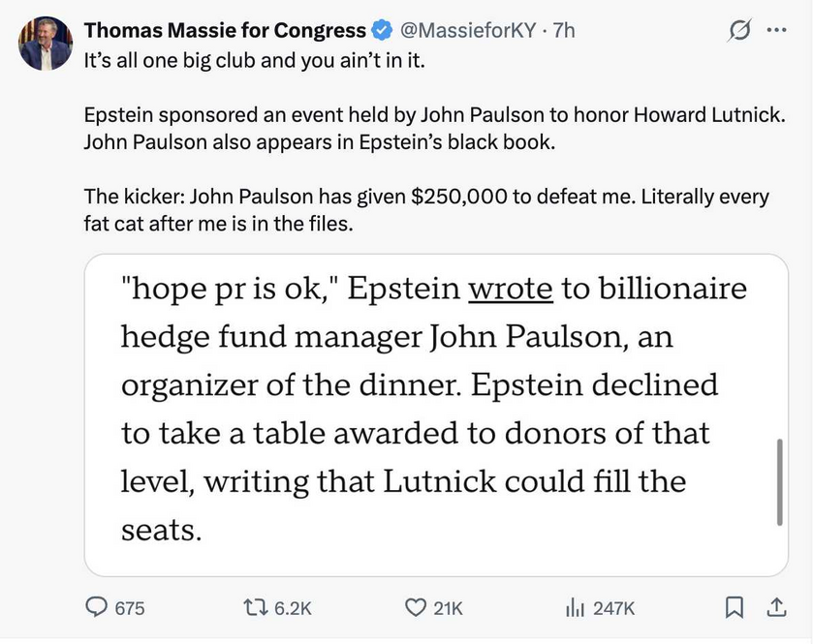Click the blue verified checkmark badge
This screenshot has height=644, width=813.
(x=382, y=30)
